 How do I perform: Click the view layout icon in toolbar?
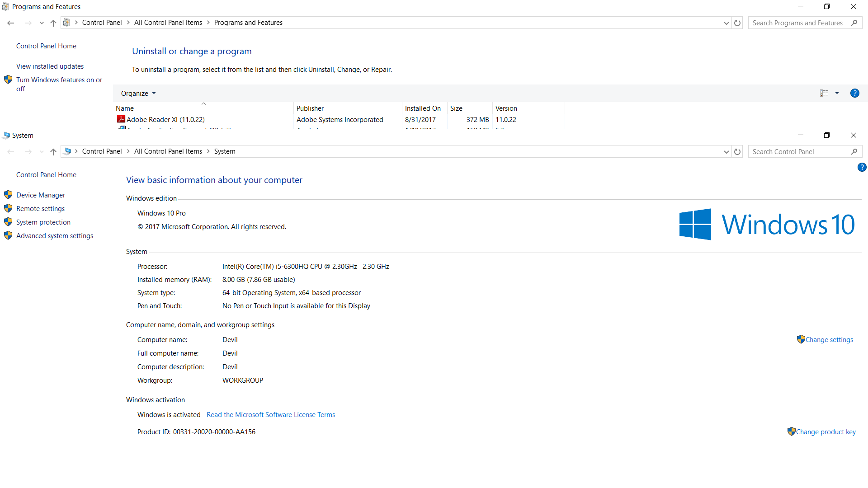[824, 93]
